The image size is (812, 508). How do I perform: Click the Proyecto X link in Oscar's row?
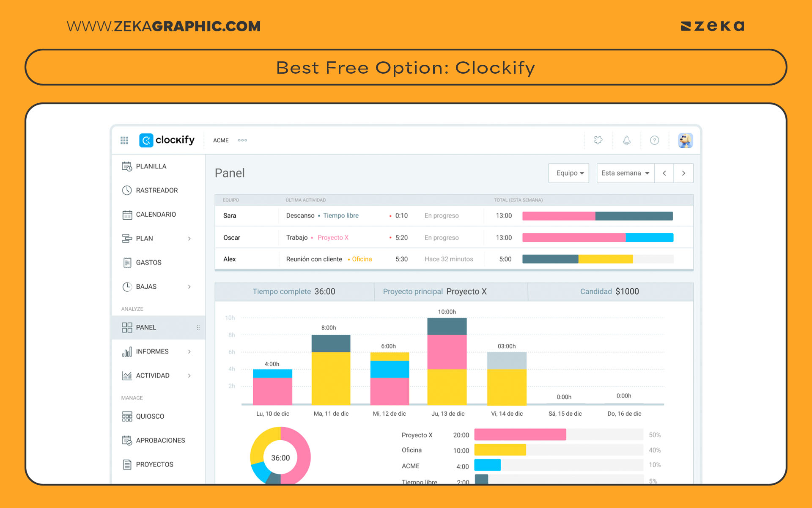click(333, 237)
